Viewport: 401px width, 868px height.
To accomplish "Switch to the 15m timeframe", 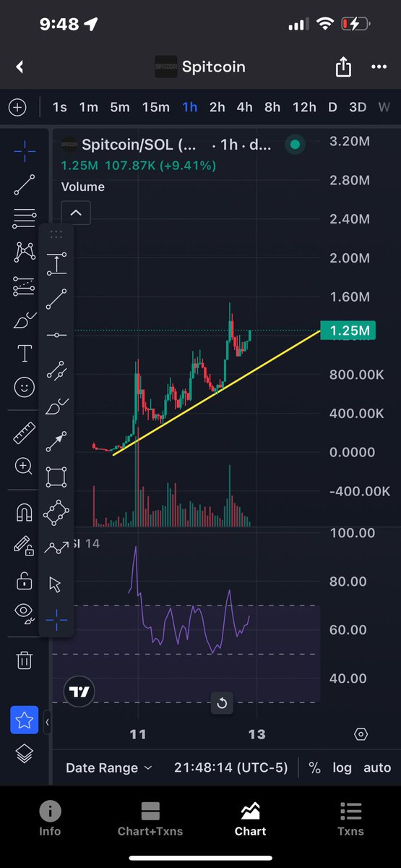I will click(155, 107).
